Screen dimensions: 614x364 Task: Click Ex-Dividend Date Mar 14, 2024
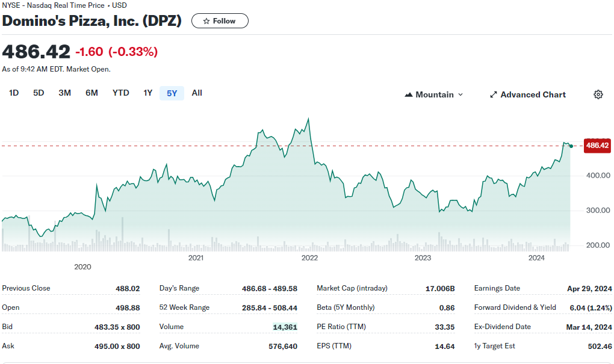click(589, 327)
